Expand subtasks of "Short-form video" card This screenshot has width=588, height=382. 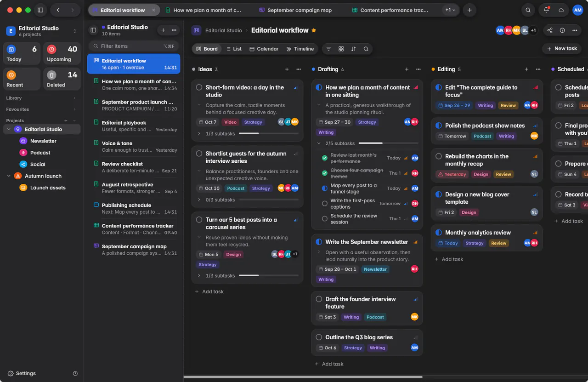[x=199, y=134]
